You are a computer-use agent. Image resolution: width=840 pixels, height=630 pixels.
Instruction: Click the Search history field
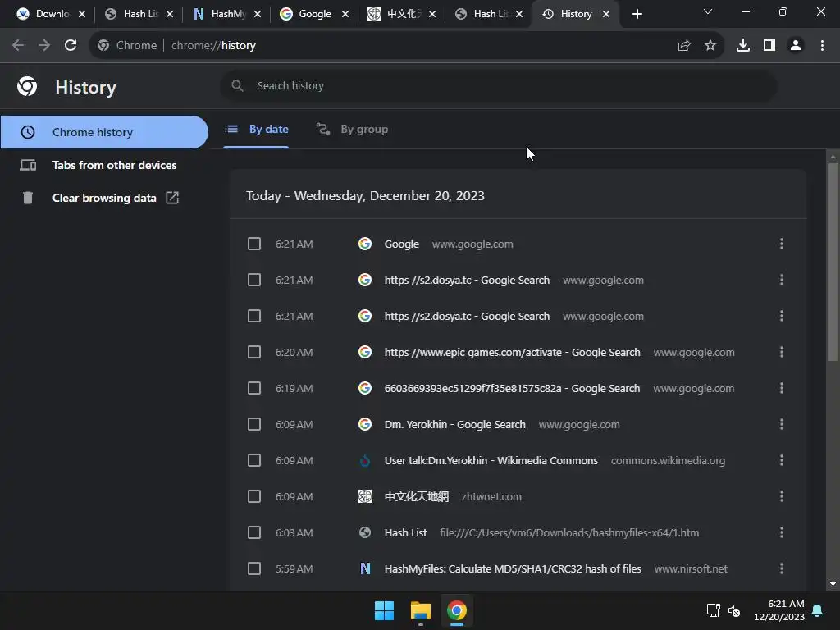(x=498, y=85)
